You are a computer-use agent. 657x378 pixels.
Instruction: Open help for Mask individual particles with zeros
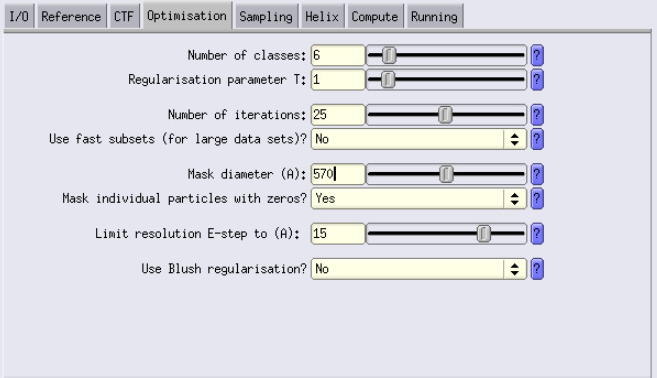coord(537,199)
